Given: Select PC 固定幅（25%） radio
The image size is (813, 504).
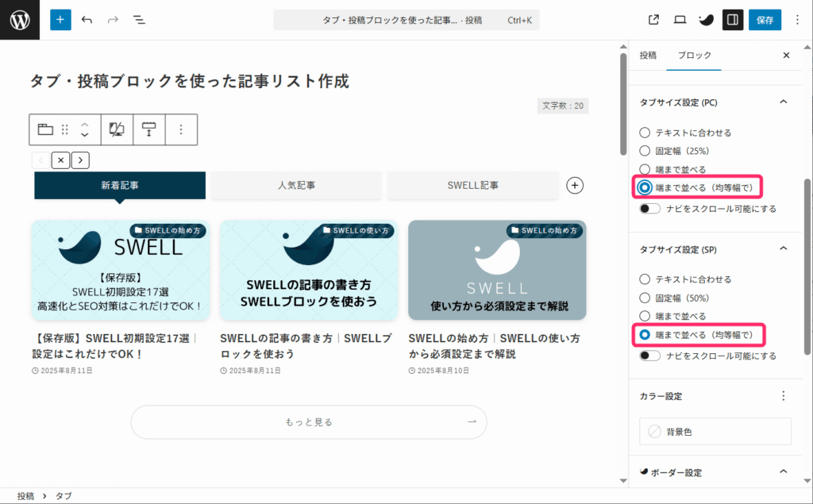Looking at the screenshot, I should 645,151.
